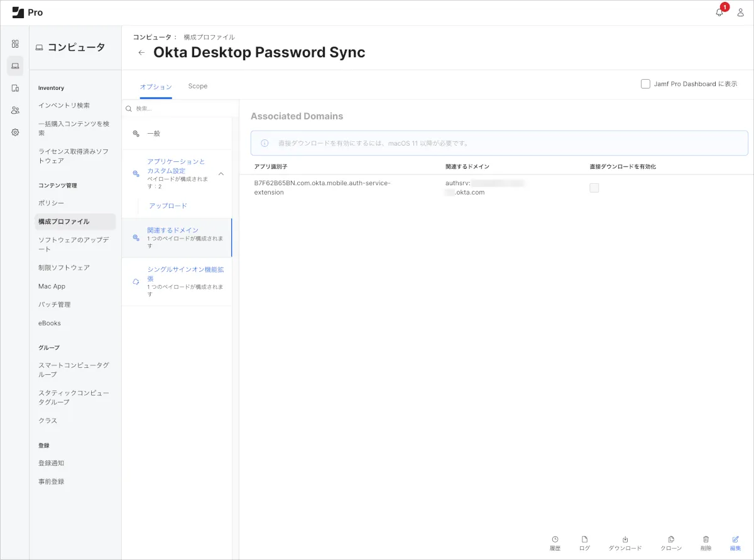Select the Devices icon in left rail
This screenshot has width=754, height=560.
click(15, 88)
